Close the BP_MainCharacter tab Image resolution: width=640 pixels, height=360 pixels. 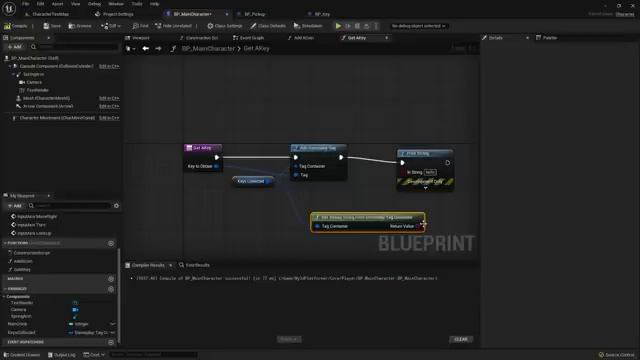227,14
